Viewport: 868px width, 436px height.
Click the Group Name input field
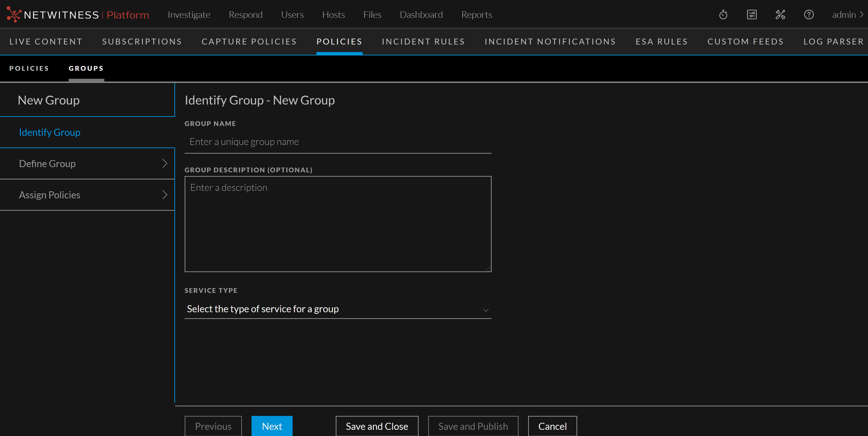coord(338,142)
